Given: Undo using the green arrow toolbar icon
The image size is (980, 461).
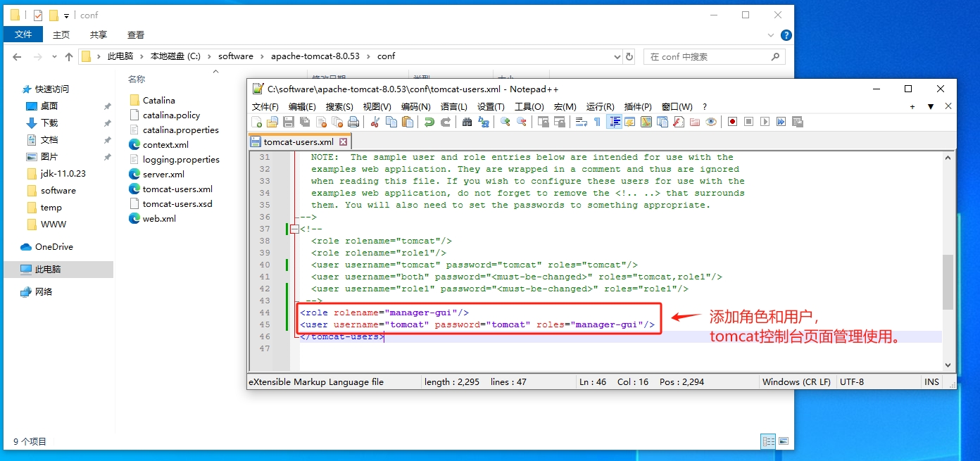Looking at the screenshot, I should point(429,122).
